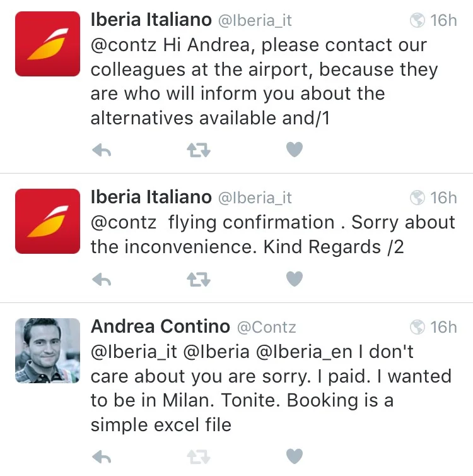Open Iberia Italiano name on second tweet
The height and width of the screenshot is (476, 473).
coord(151,197)
